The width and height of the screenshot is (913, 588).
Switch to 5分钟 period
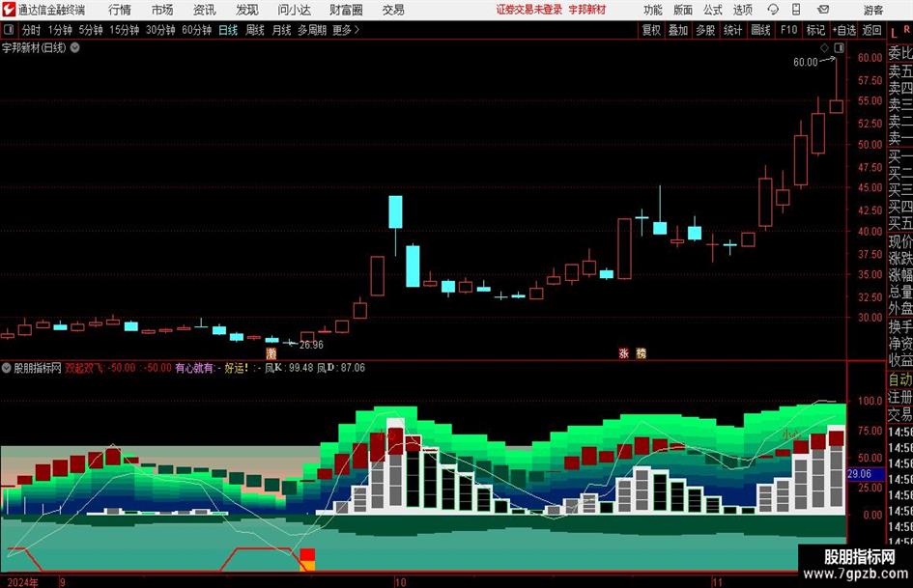coord(91,30)
